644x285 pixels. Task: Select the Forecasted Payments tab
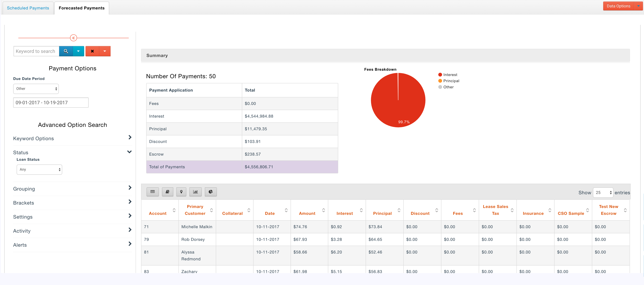click(81, 8)
